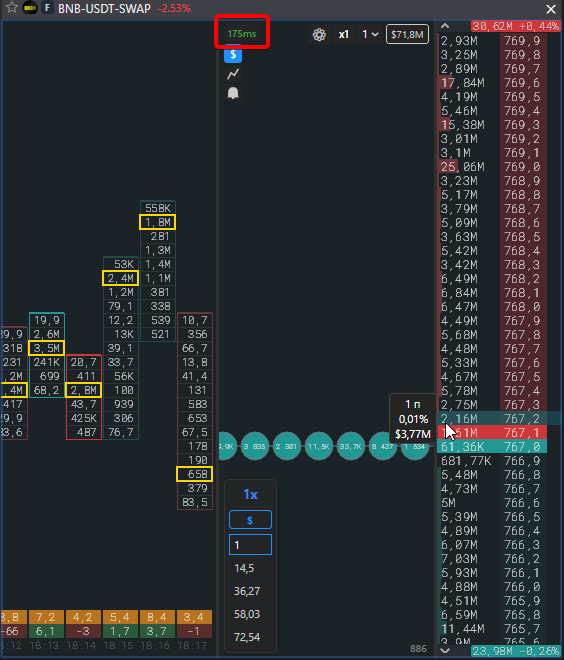Click the 18:13 volume cell 7,2
Screen dimensions: 564x660
46,617
